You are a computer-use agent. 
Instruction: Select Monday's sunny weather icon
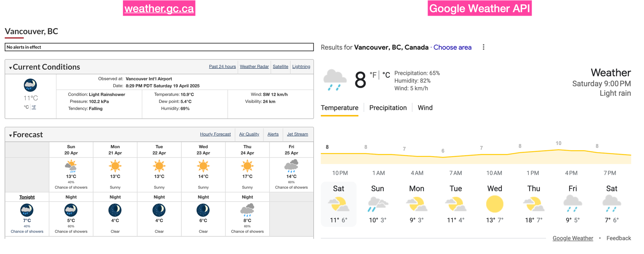click(115, 166)
